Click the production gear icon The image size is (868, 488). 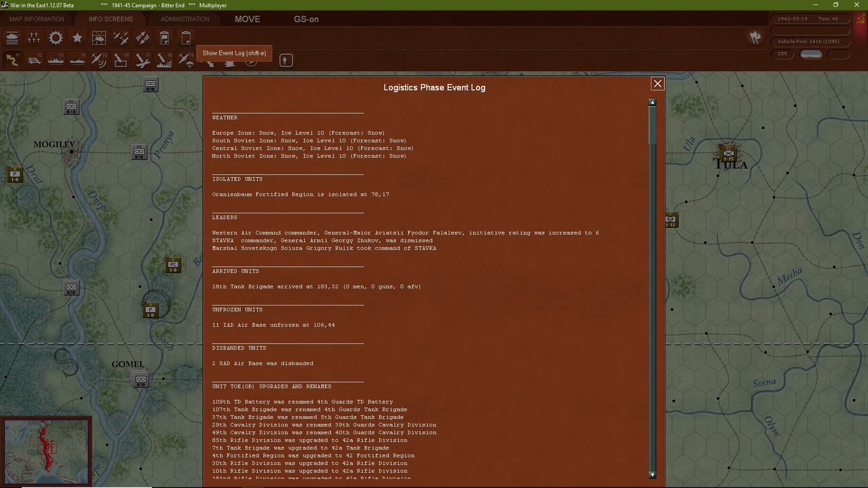pyautogui.click(x=56, y=38)
